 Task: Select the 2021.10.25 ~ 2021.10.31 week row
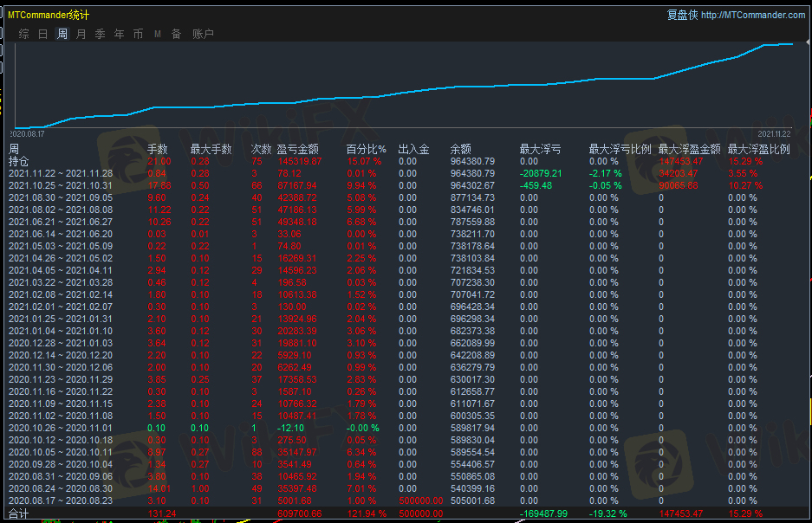pos(57,185)
